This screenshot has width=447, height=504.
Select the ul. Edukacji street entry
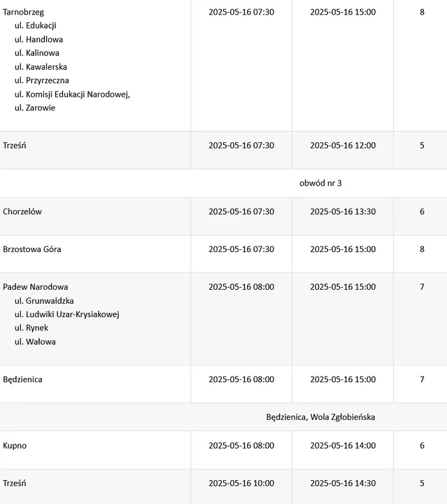35,26
